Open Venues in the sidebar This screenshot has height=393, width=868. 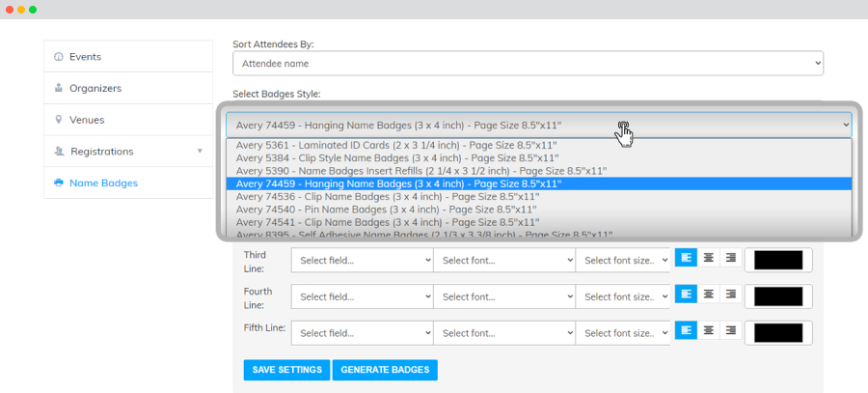coord(128,120)
